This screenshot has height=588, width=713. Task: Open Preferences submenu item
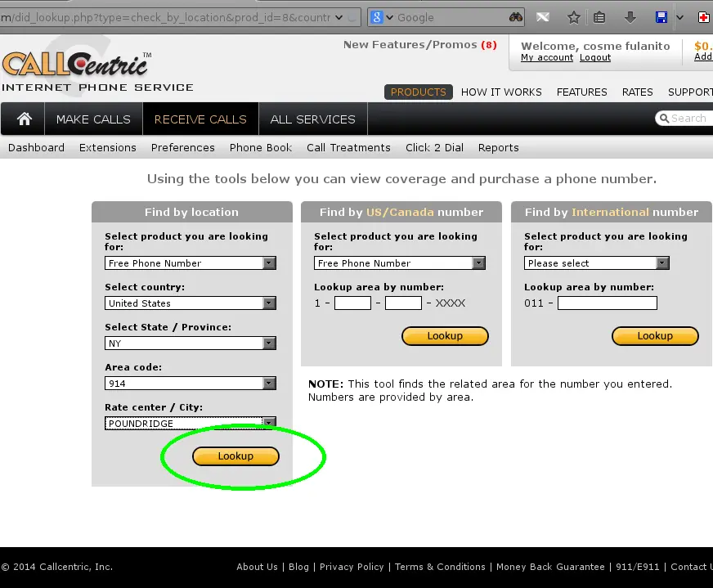[x=183, y=148]
